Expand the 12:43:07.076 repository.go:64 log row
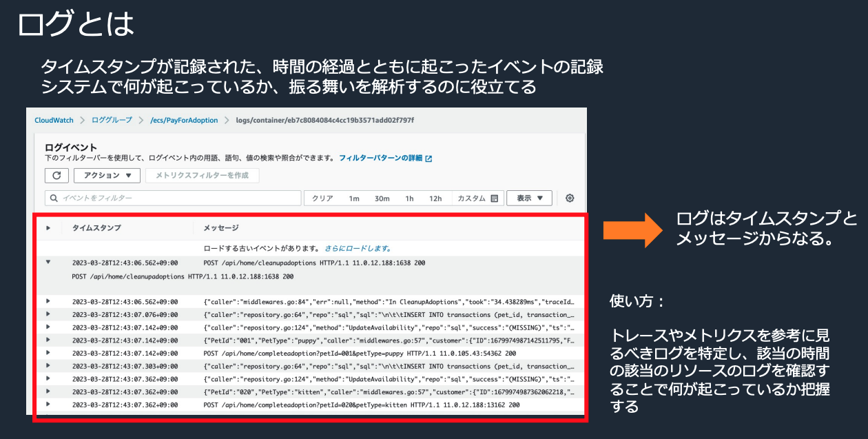The image size is (868, 439). pos(48,314)
